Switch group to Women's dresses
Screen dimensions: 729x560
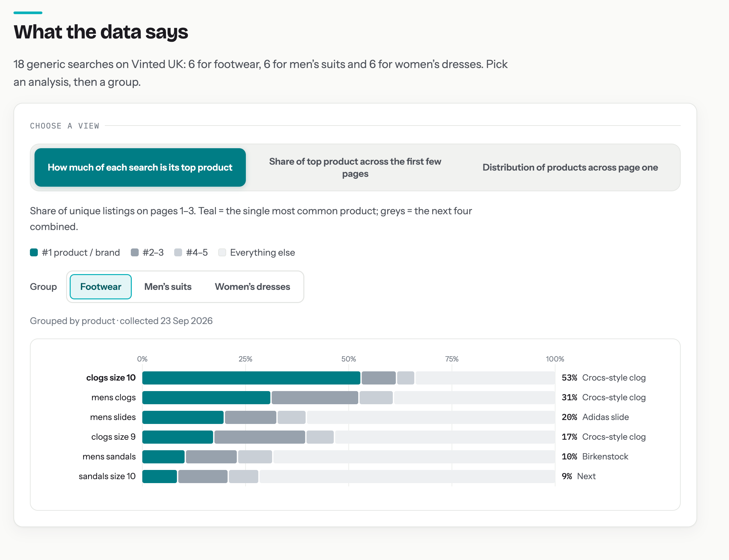252,287
